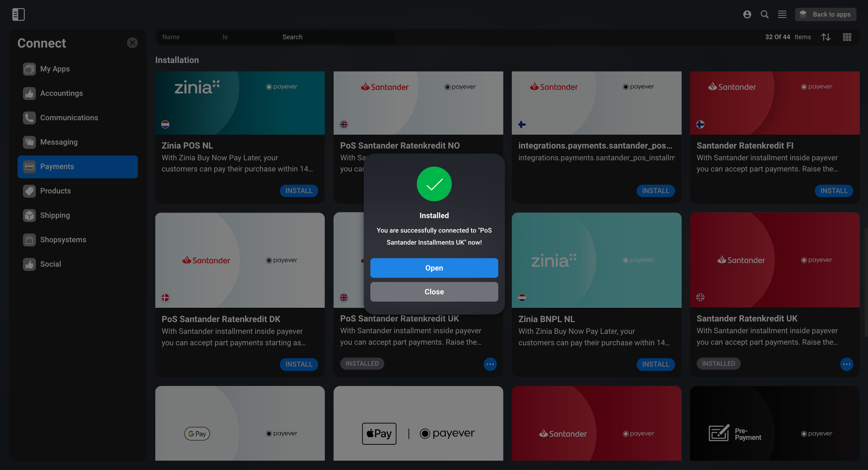
Task: Select Communications category
Action: click(78, 118)
